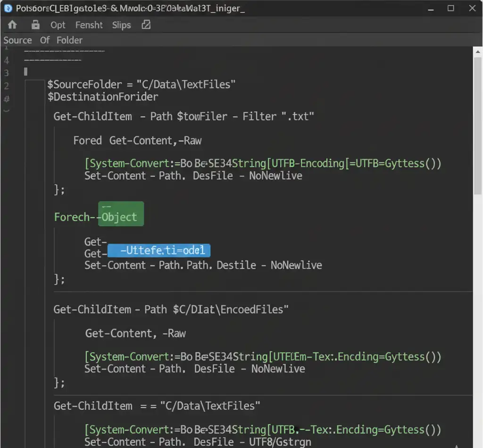The image size is (483, 448).
Task: Click the green Object badge in the editor
Action: point(121,214)
